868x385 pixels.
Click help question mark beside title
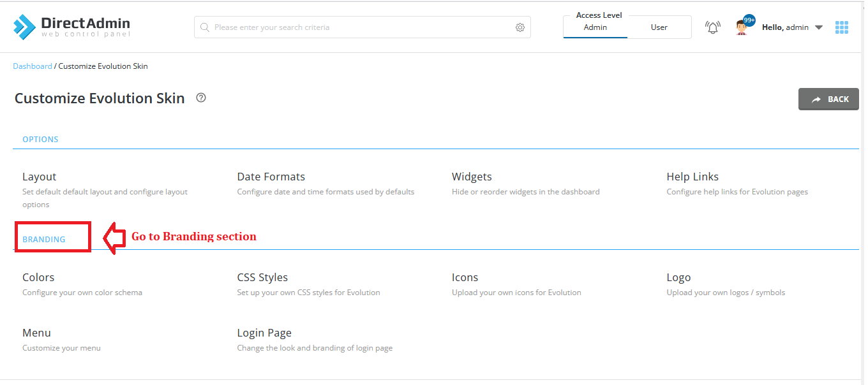[x=201, y=98]
